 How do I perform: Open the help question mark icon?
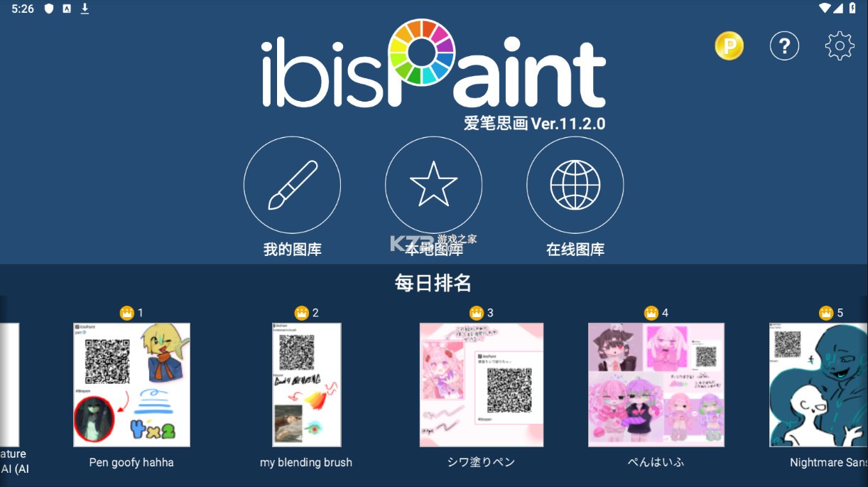coord(784,46)
